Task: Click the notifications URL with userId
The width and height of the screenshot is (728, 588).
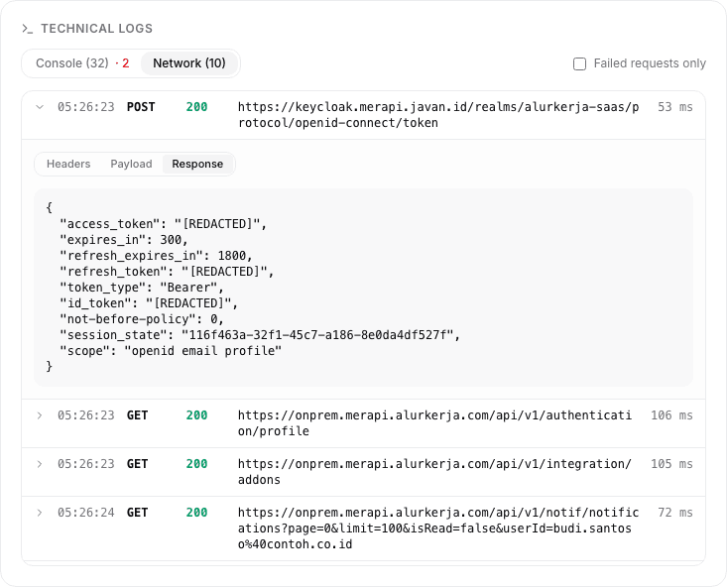Action: [438, 529]
